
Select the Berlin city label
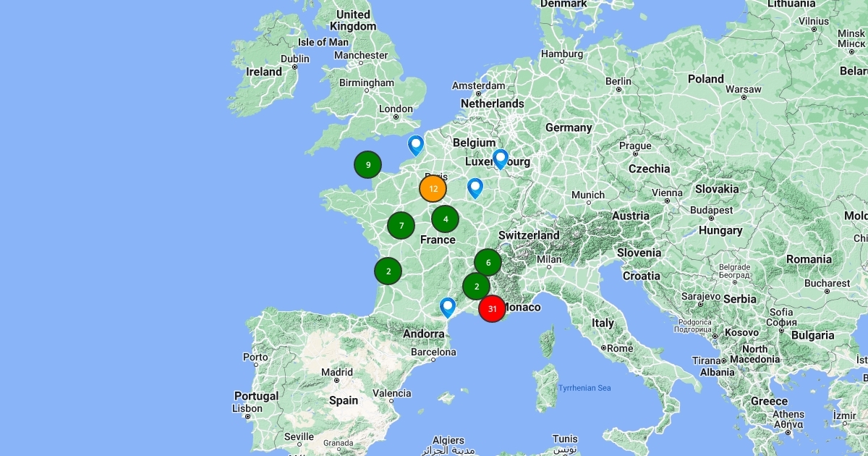618,81
